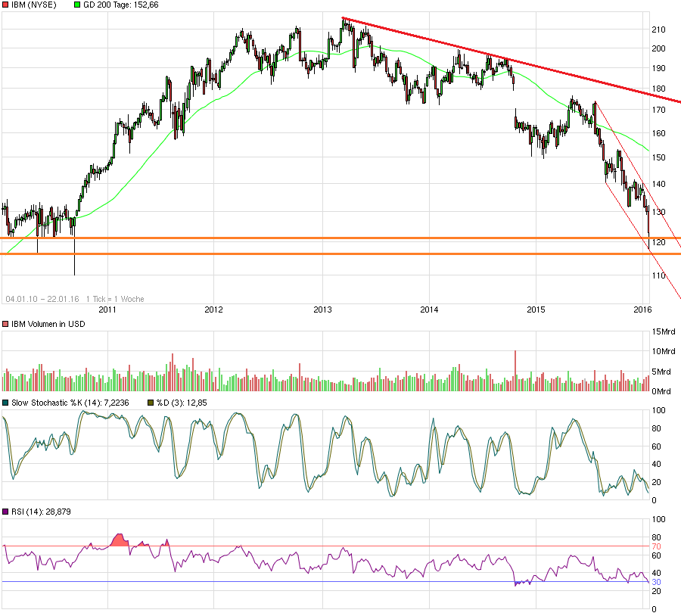
Task: Select the red IBM Volumen legend icon
Action: click(x=6, y=323)
